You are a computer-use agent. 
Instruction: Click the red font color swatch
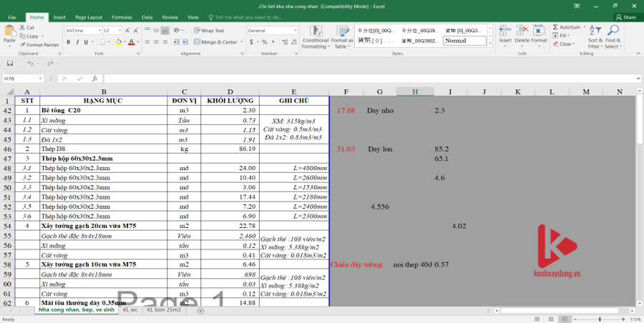132,42
